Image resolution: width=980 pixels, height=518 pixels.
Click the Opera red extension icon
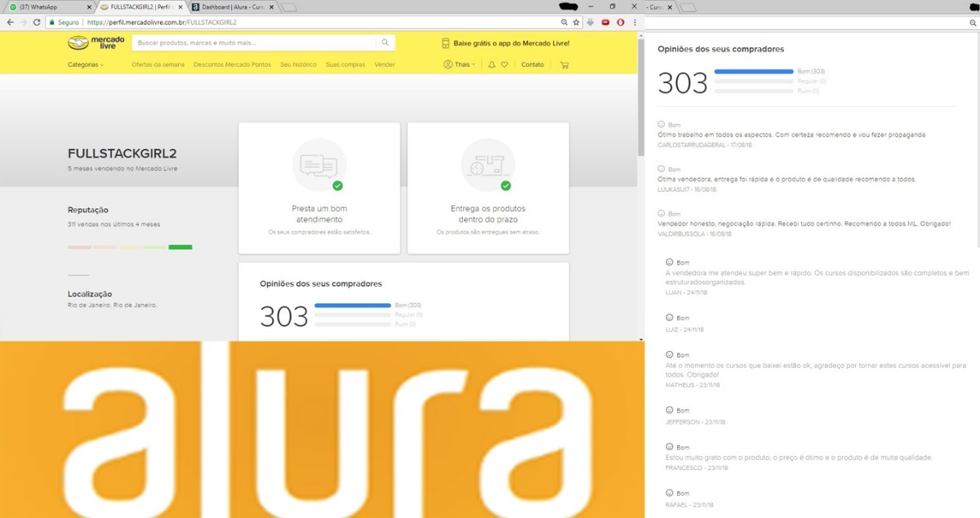tap(620, 22)
